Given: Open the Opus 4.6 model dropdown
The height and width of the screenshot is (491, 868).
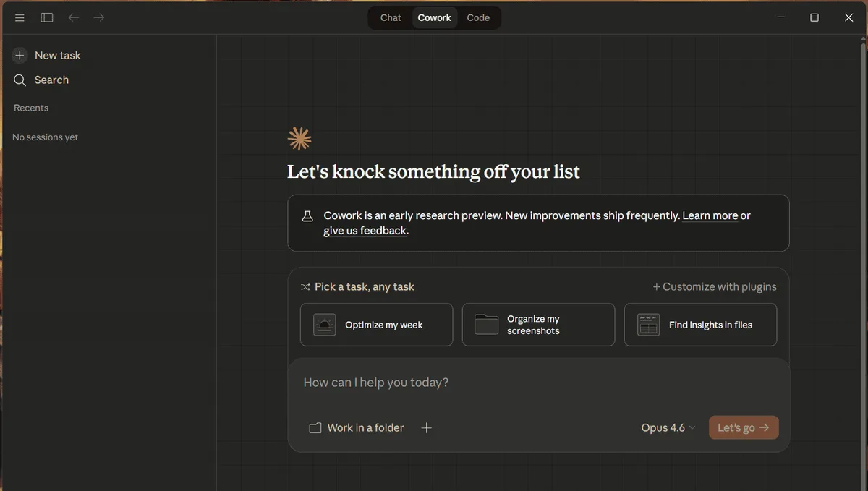Looking at the screenshot, I should [x=668, y=428].
